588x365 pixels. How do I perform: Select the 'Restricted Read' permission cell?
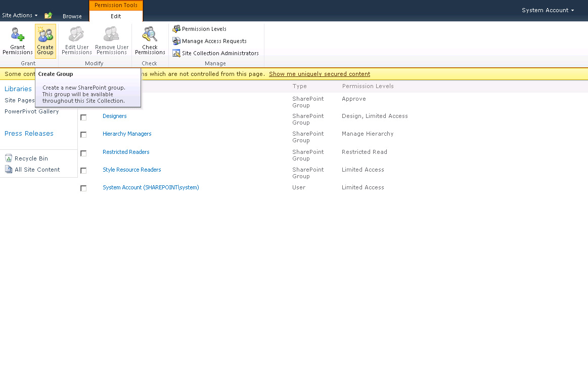coord(364,152)
